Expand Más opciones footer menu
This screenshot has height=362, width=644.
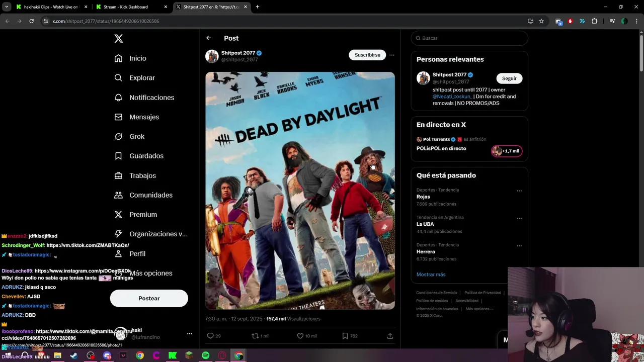coord(479,309)
